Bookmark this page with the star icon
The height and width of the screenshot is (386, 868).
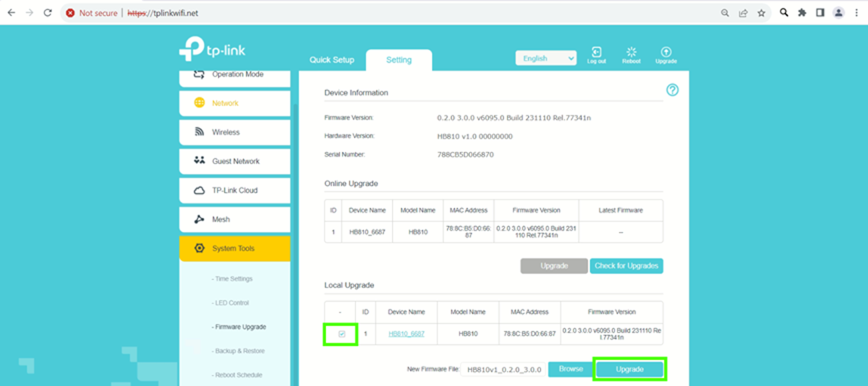point(761,13)
